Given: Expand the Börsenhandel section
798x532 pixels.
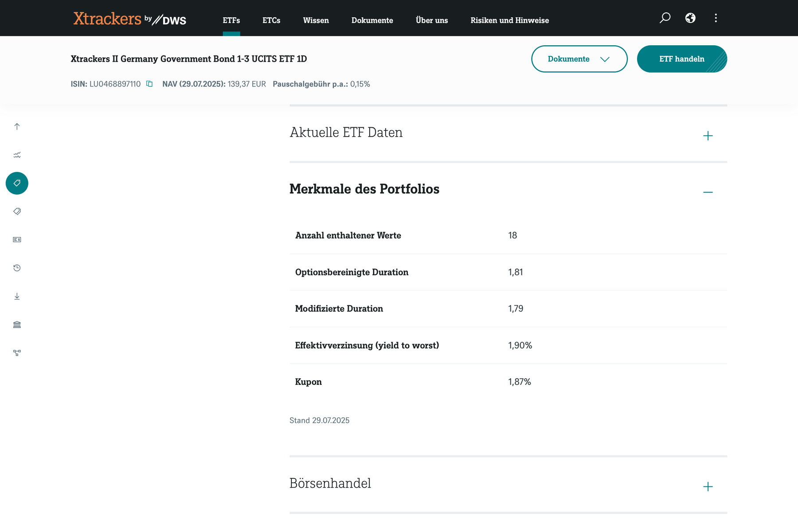Looking at the screenshot, I should coord(708,486).
